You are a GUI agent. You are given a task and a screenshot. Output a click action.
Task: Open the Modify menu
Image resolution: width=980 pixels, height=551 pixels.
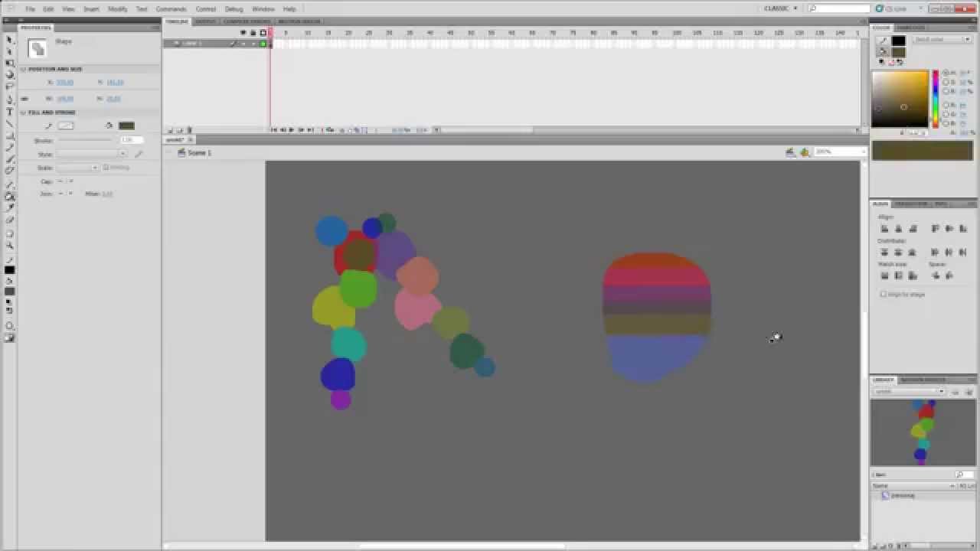pos(117,9)
